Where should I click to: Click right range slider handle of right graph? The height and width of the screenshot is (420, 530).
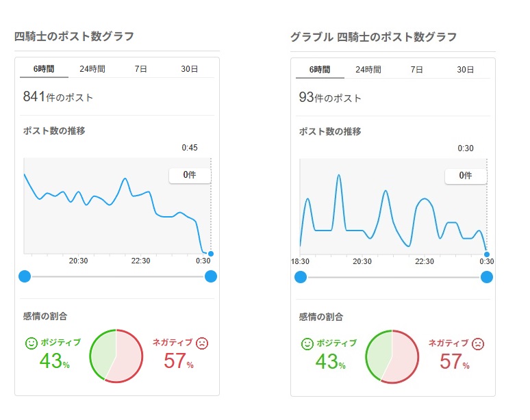(x=487, y=277)
